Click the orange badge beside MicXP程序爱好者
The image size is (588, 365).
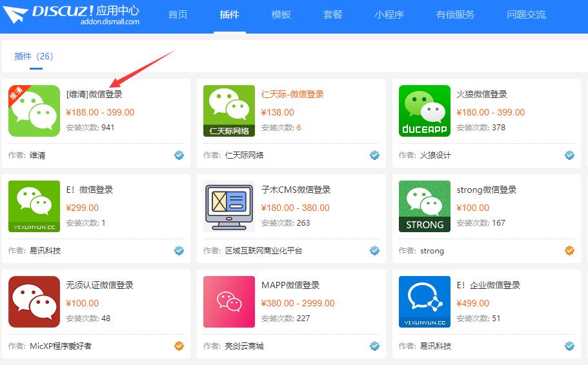click(179, 346)
